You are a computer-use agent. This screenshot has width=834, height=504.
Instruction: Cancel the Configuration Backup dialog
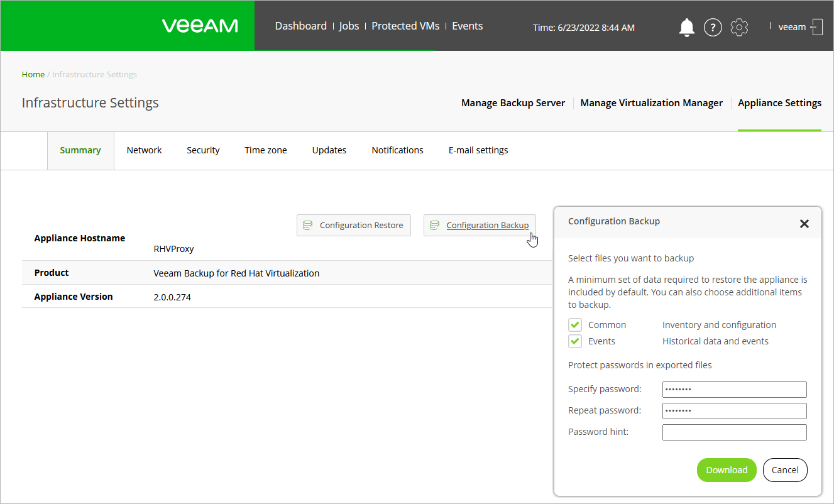click(x=785, y=470)
